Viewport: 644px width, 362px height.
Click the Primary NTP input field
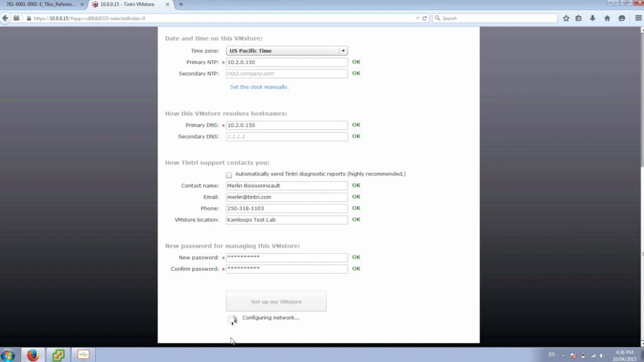click(x=287, y=62)
